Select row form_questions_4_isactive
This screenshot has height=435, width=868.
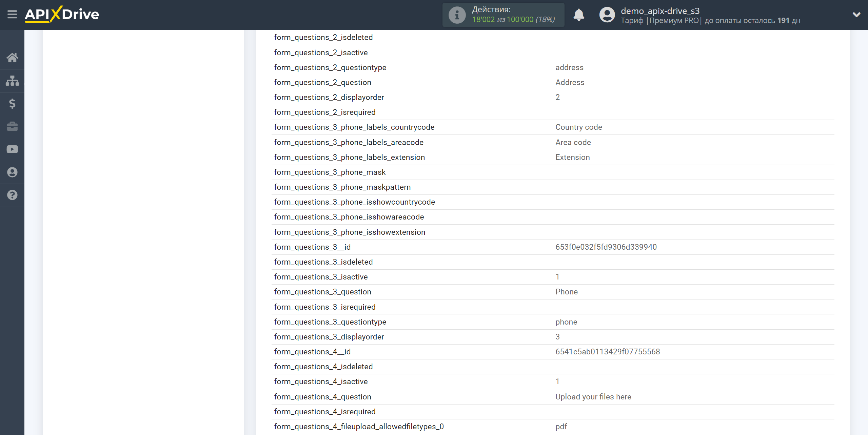pyautogui.click(x=553, y=381)
